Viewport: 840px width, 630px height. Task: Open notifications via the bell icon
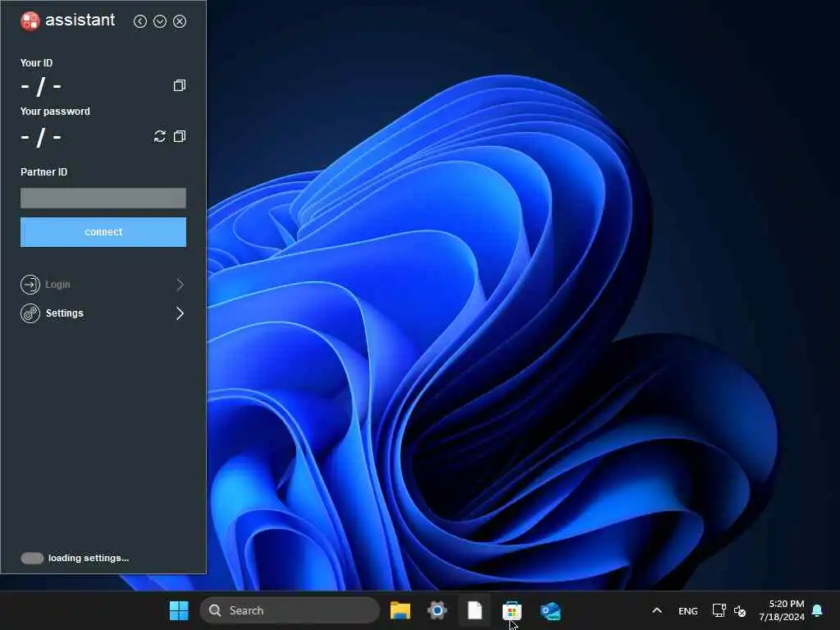point(818,610)
